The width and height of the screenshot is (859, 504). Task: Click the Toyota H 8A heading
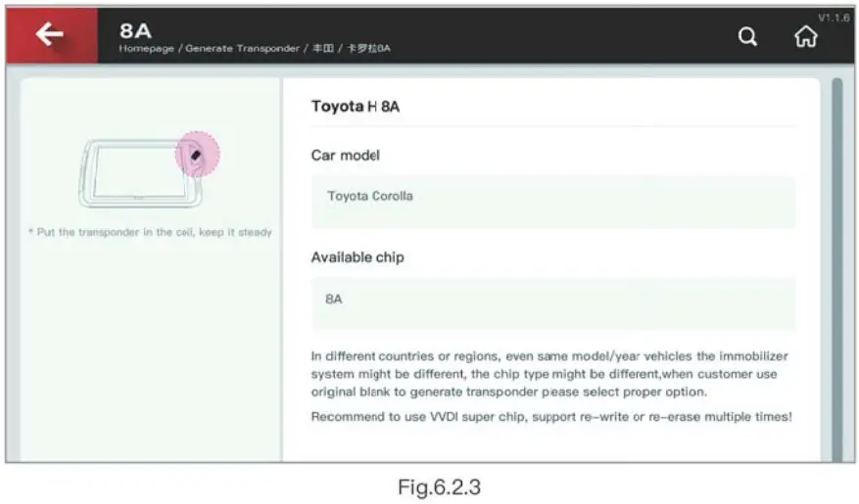[356, 107]
